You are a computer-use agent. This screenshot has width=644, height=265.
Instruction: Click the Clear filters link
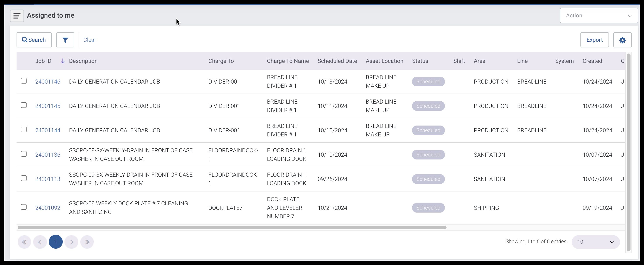pos(89,40)
